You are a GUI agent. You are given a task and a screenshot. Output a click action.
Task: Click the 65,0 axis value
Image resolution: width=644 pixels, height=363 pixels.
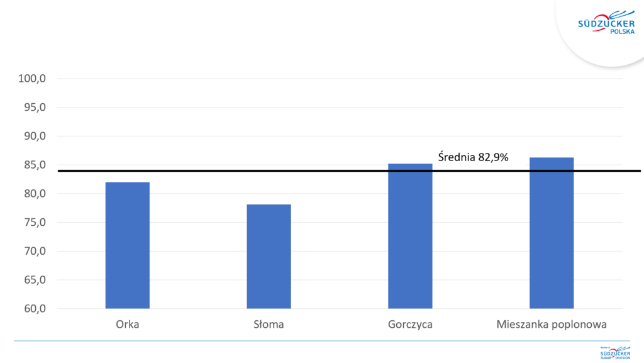coord(35,279)
